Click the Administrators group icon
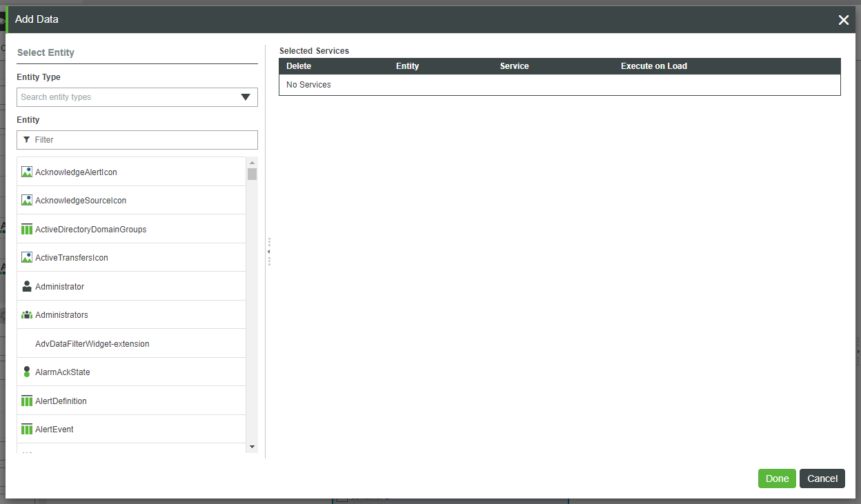Viewport: 861px width, 504px height. point(27,314)
